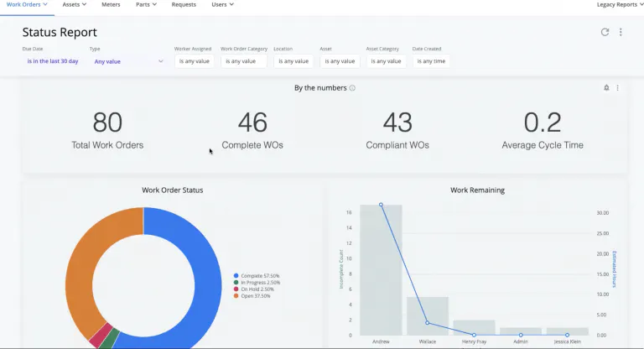Screen dimensions: 644x349
Task: Open the Requests page
Action: 183,5
